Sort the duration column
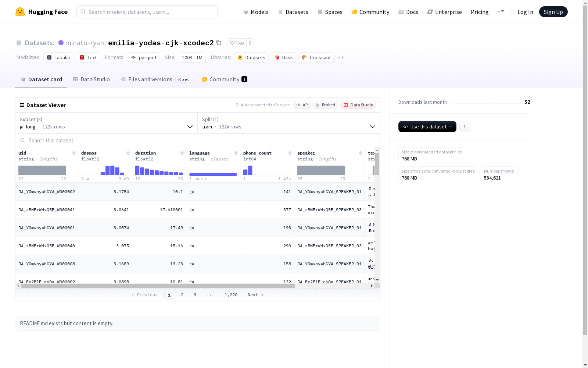The width and height of the screenshot is (588, 368). (182, 153)
